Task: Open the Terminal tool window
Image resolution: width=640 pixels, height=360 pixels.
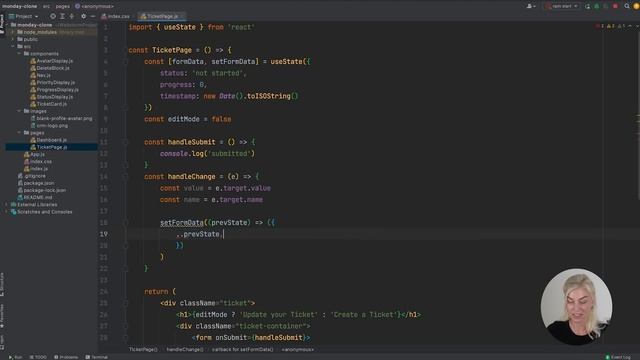Action: pos(96,357)
